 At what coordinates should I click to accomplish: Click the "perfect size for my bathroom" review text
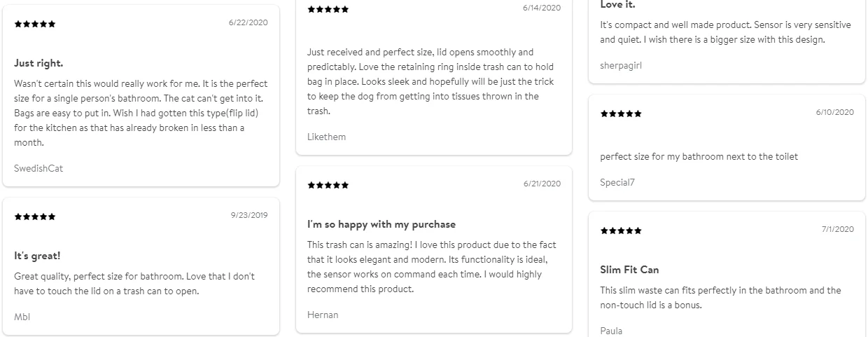tap(699, 156)
